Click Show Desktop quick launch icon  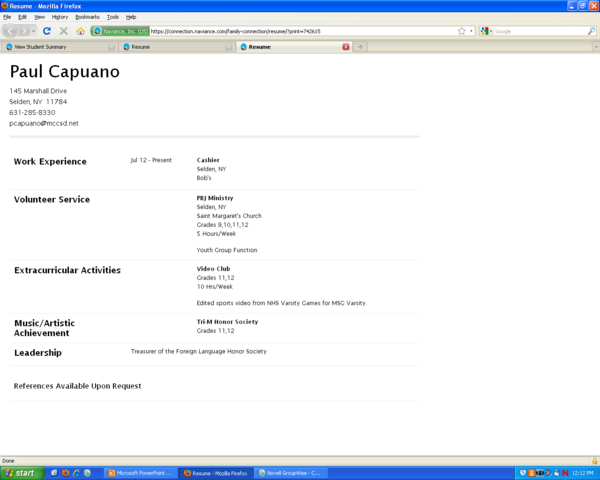(x=54, y=473)
